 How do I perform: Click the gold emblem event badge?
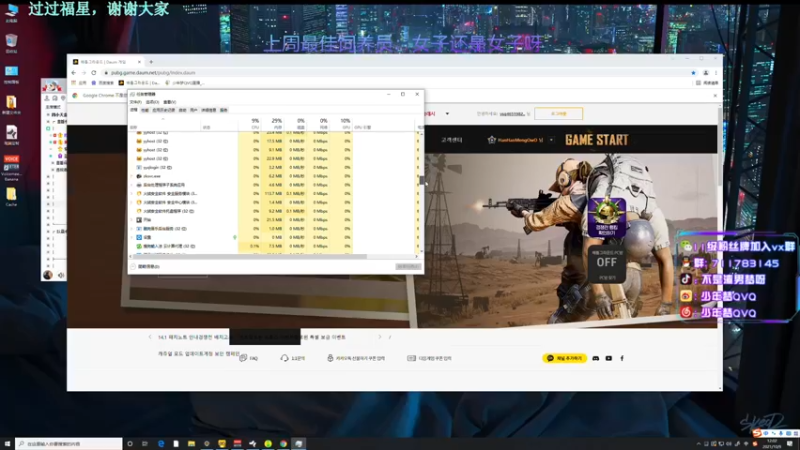click(x=607, y=217)
